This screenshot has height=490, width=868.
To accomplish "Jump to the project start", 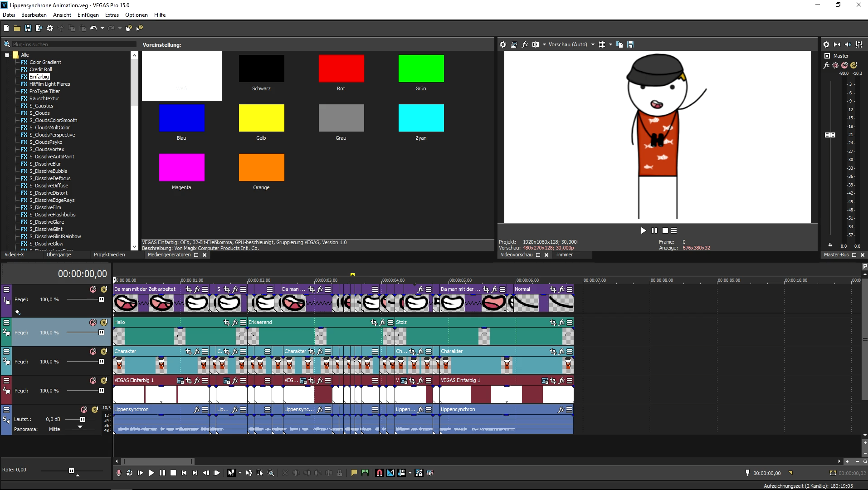I will [184, 473].
